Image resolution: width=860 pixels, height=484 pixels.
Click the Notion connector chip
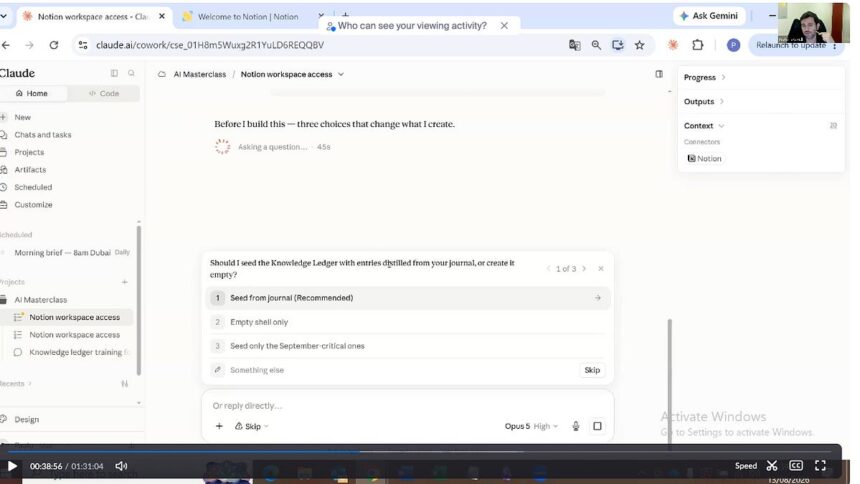pyautogui.click(x=705, y=159)
